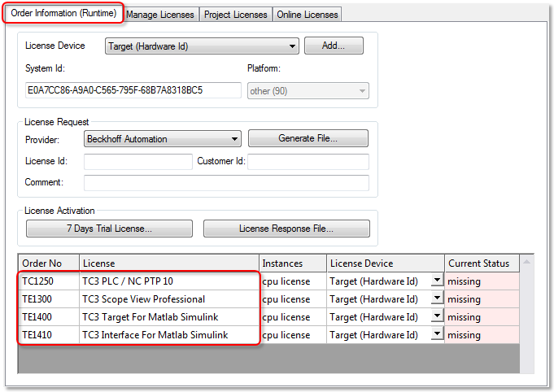The height and width of the screenshot is (392, 554).
Task: Click cpu license cell in TE1410 row
Action: tap(293, 335)
